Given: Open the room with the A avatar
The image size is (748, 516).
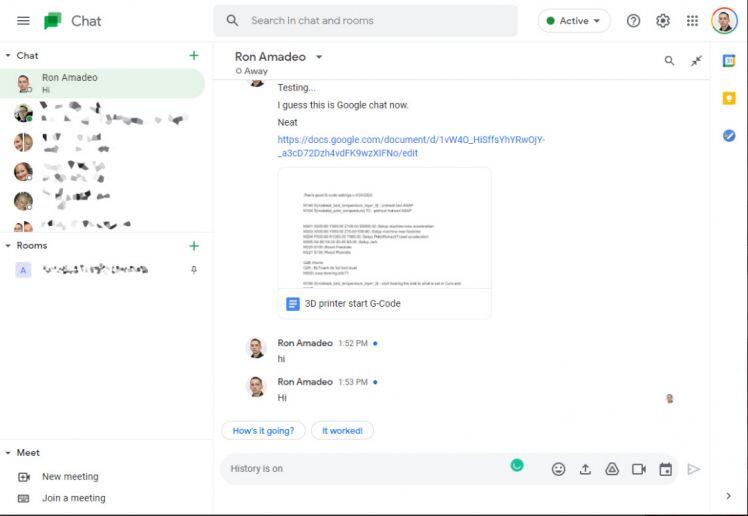Looking at the screenshot, I should (102, 270).
